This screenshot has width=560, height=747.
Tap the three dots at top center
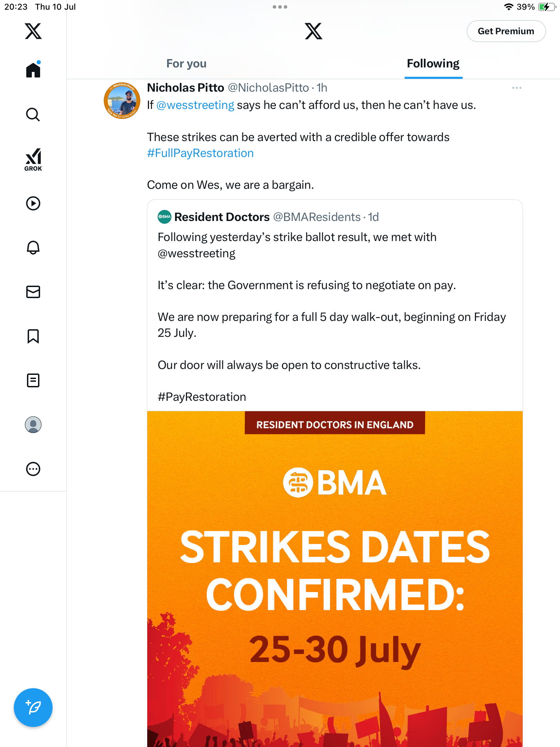pyautogui.click(x=280, y=7)
